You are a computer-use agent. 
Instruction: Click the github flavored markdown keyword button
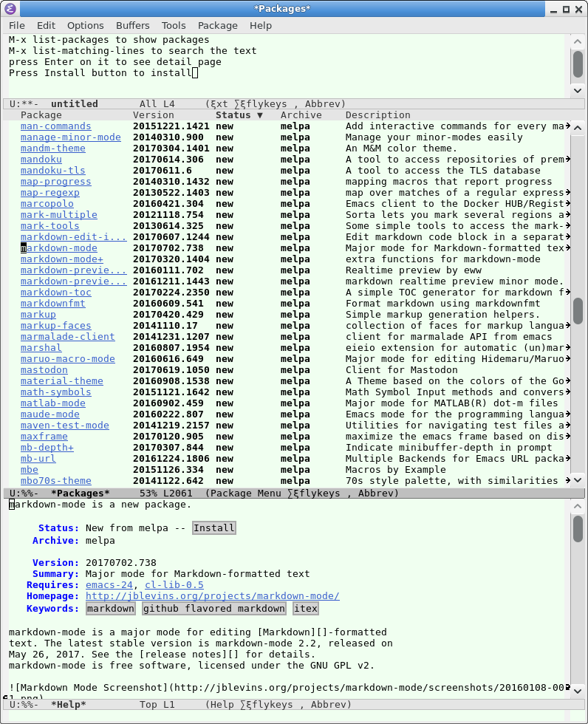(x=214, y=609)
